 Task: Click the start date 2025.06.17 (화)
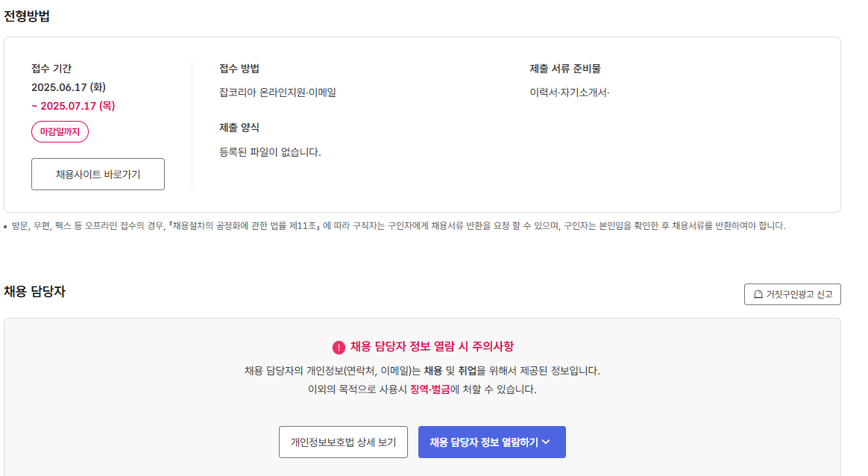click(x=68, y=87)
